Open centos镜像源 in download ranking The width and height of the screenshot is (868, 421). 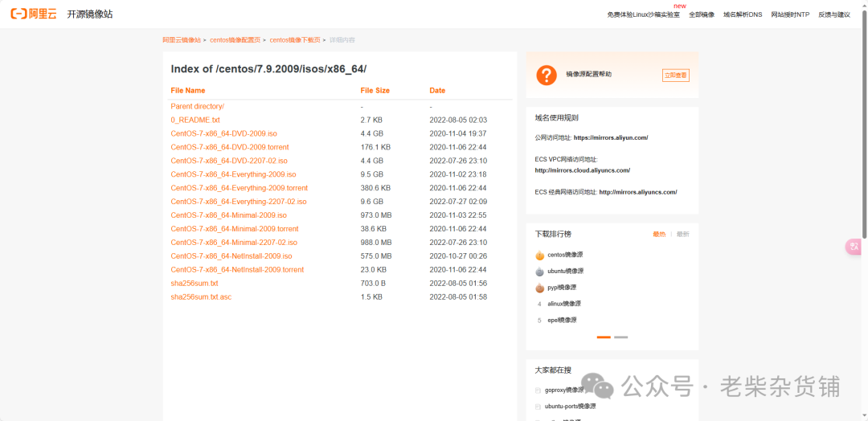565,255
